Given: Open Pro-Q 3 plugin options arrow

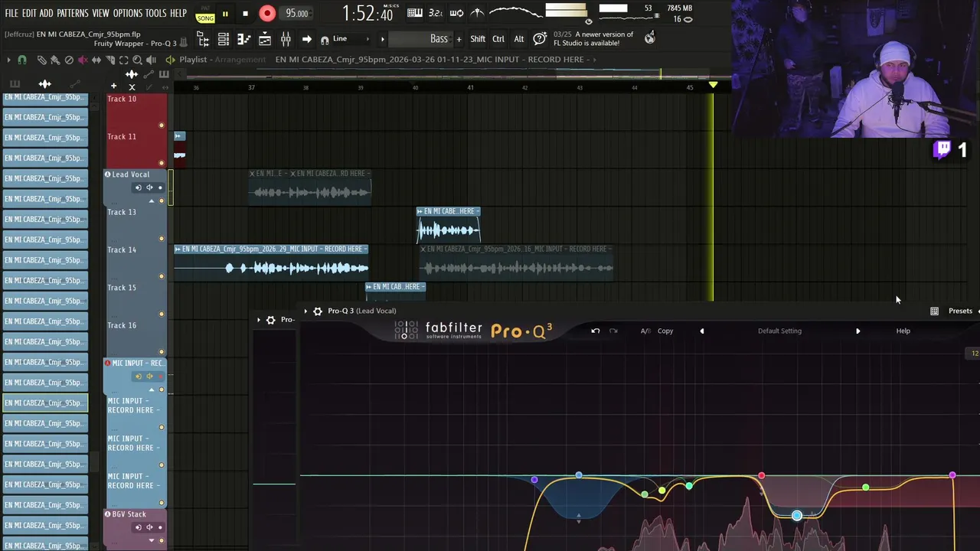Looking at the screenshot, I should tap(305, 311).
